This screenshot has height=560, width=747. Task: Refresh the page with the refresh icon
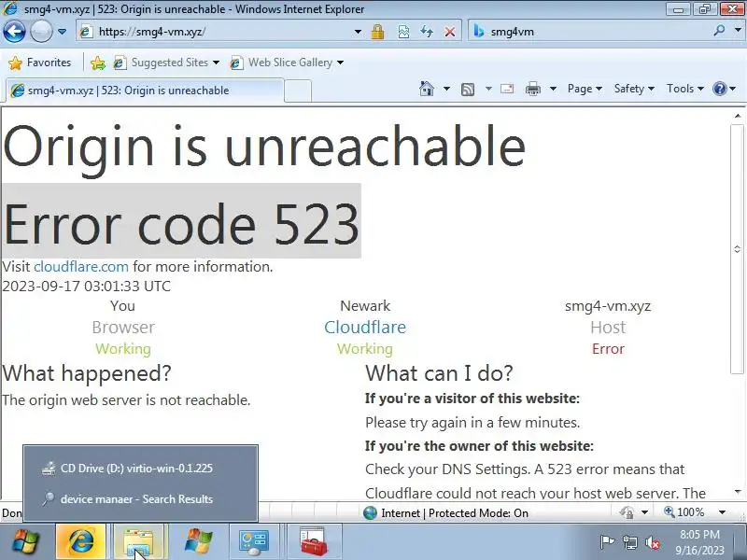427,32
